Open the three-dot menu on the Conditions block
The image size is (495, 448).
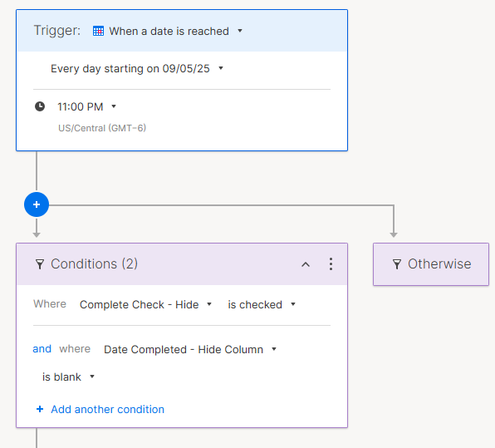331,263
